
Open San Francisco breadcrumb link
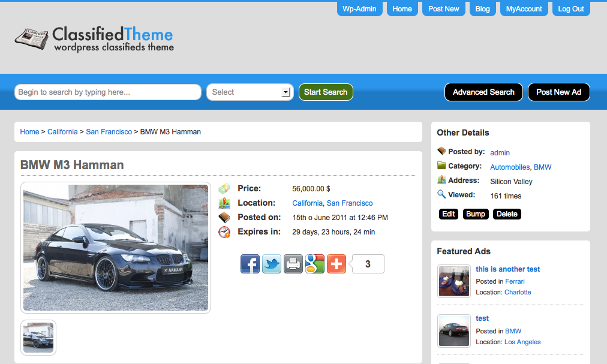coord(109,132)
